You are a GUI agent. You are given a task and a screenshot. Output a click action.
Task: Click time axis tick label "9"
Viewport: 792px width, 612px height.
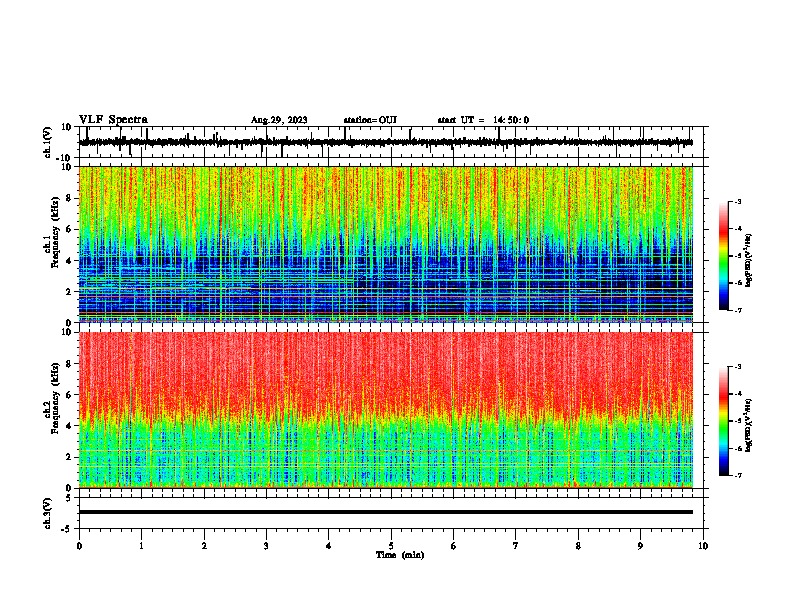640,546
